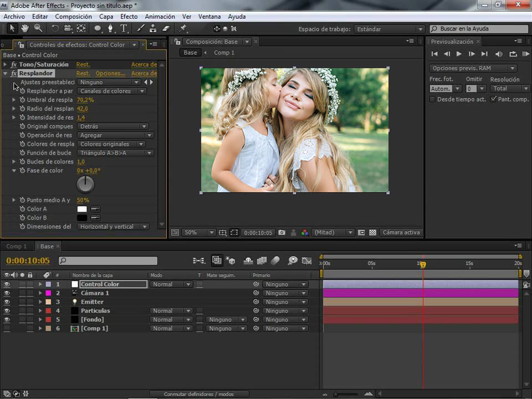Click the snapshot camera icon
532x399 pixels.
[x=282, y=233]
